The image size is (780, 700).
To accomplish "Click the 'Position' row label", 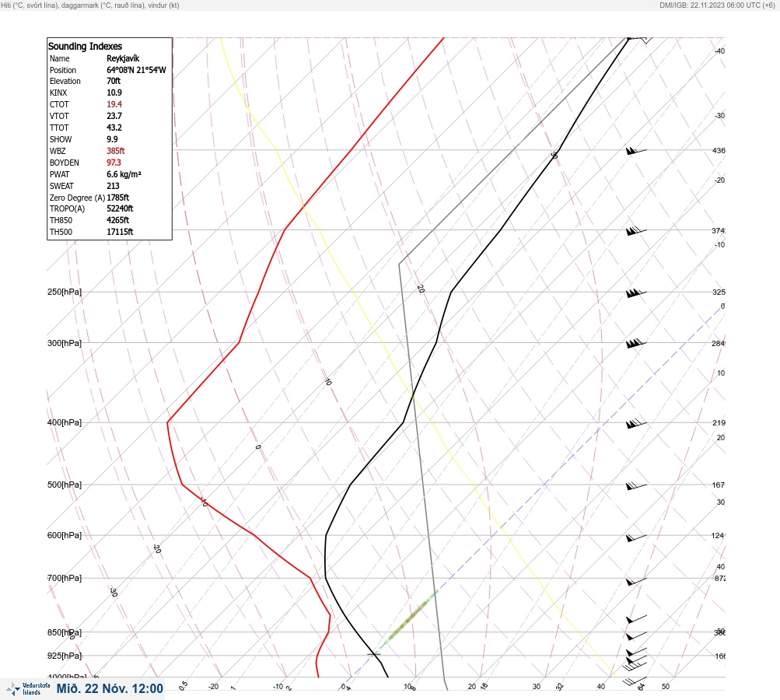I will [x=63, y=70].
